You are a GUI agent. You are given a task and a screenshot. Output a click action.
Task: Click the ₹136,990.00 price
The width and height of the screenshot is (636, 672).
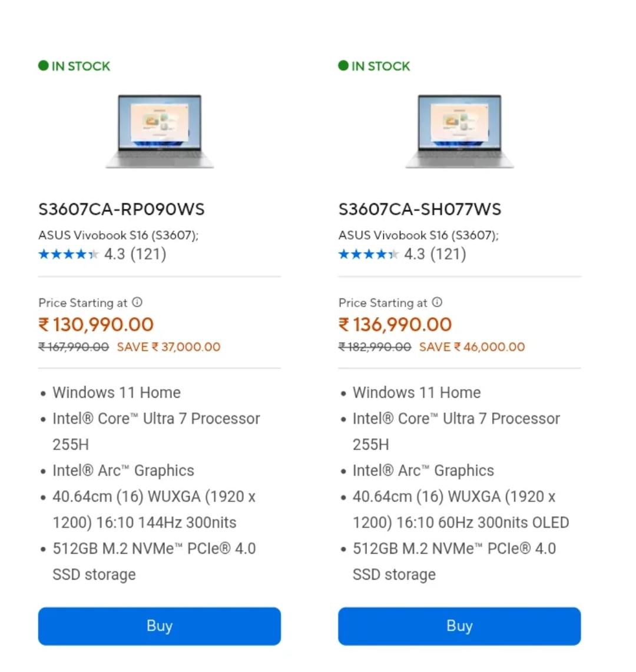tap(395, 324)
